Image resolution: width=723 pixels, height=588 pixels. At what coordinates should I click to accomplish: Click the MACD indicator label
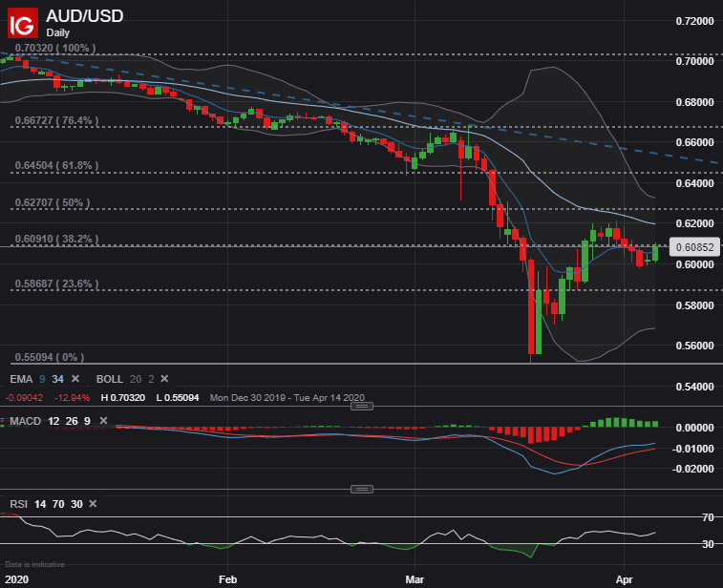pos(25,421)
